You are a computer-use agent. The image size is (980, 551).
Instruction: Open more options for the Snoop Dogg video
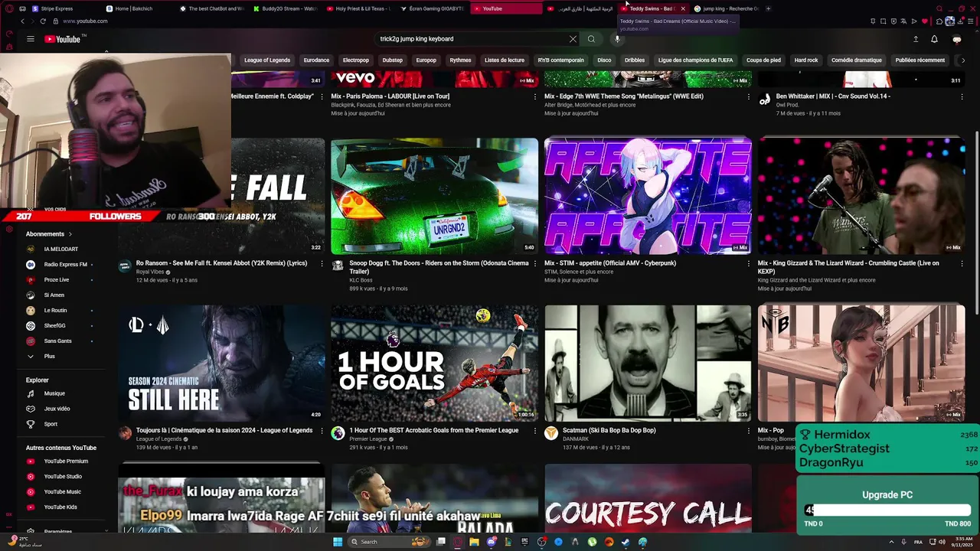535,263
